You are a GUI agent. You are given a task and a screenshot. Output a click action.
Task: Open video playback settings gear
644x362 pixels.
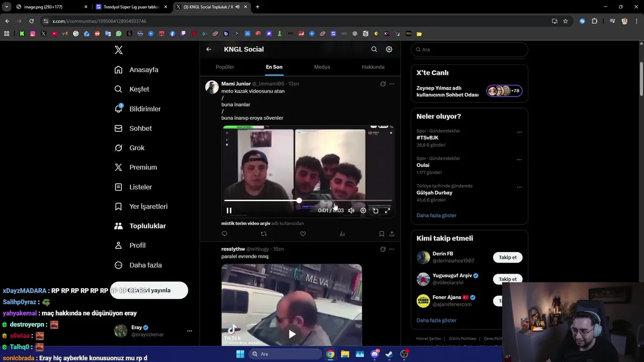pyautogui.click(x=363, y=211)
